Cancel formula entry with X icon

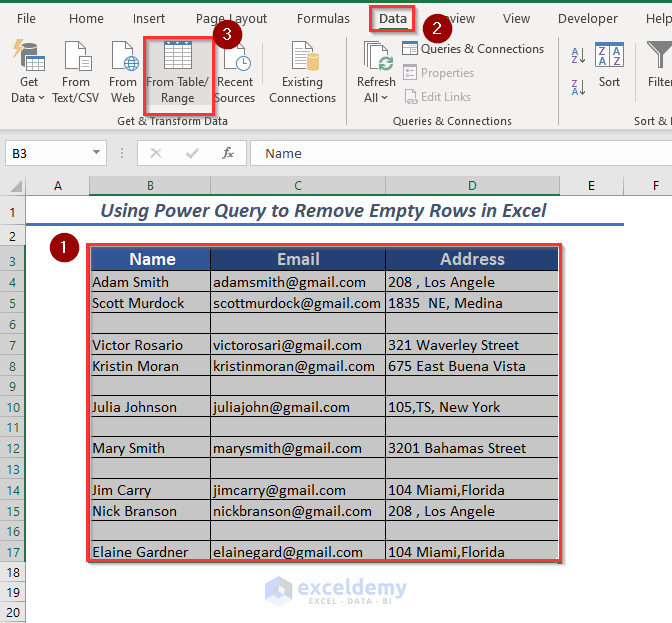pos(156,153)
